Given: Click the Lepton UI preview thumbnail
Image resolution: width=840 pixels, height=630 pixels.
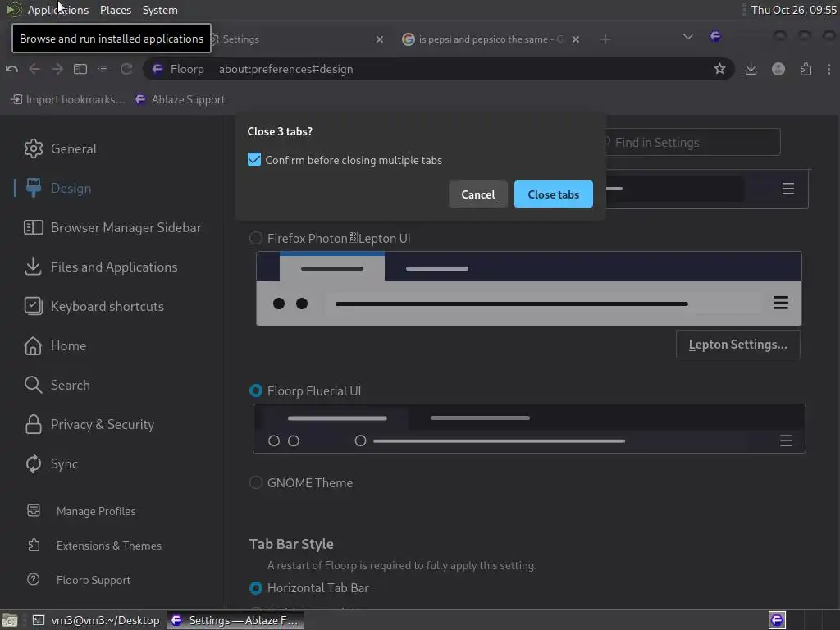Looking at the screenshot, I should pyautogui.click(x=529, y=289).
